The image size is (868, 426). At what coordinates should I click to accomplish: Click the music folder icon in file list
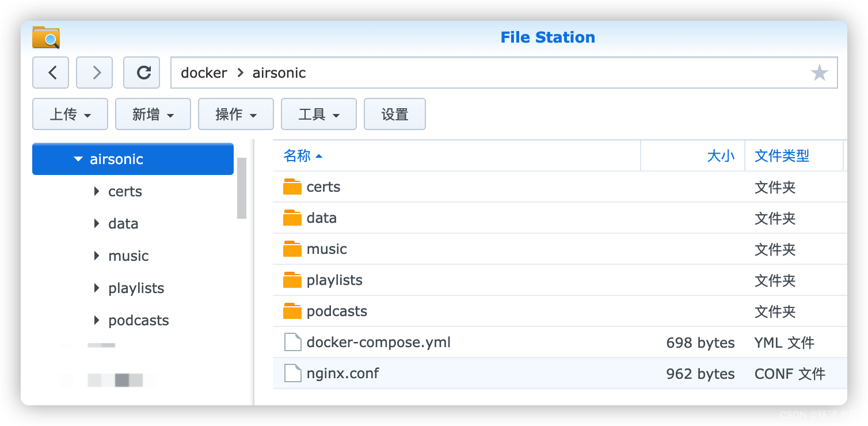pos(292,249)
